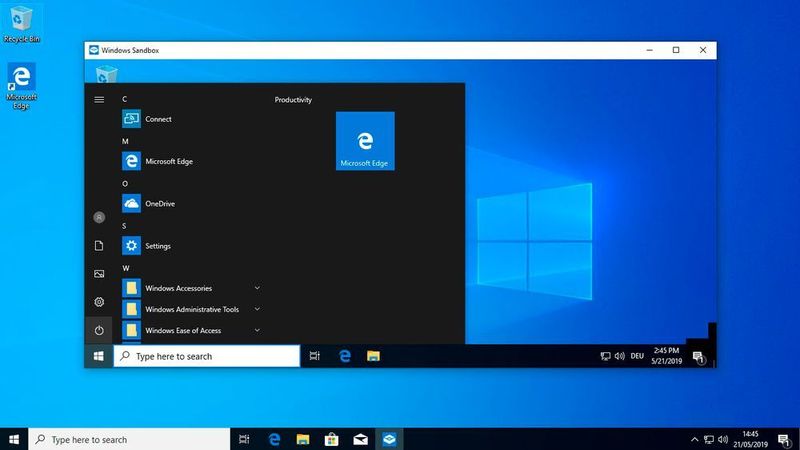Open Task View on host taskbar
800x450 pixels.
click(244, 439)
